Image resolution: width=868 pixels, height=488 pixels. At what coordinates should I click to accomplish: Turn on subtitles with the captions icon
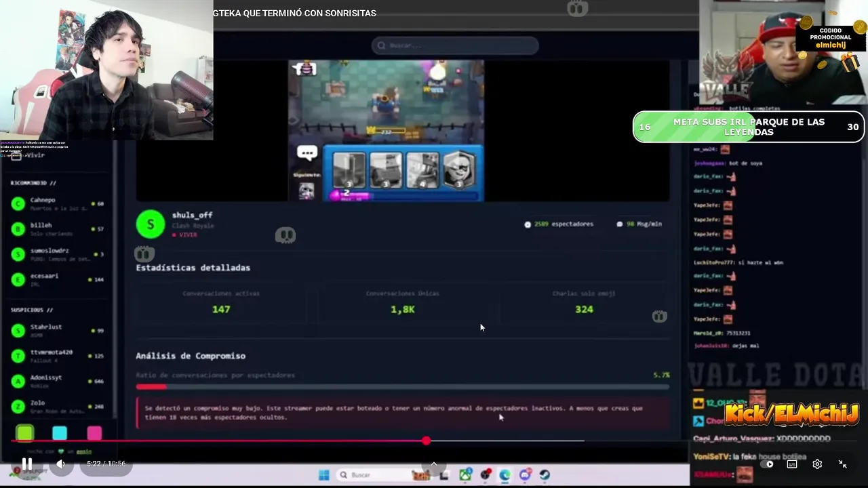[791, 464]
